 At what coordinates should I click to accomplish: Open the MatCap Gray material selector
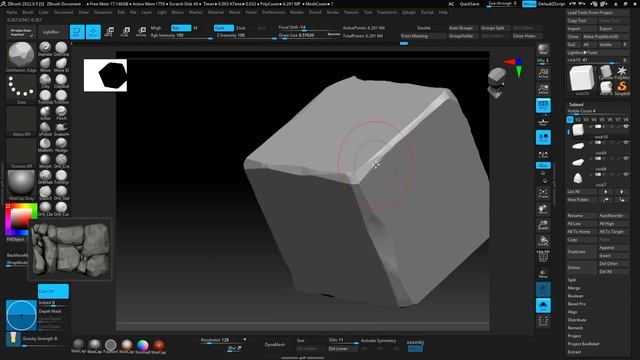[21, 184]
